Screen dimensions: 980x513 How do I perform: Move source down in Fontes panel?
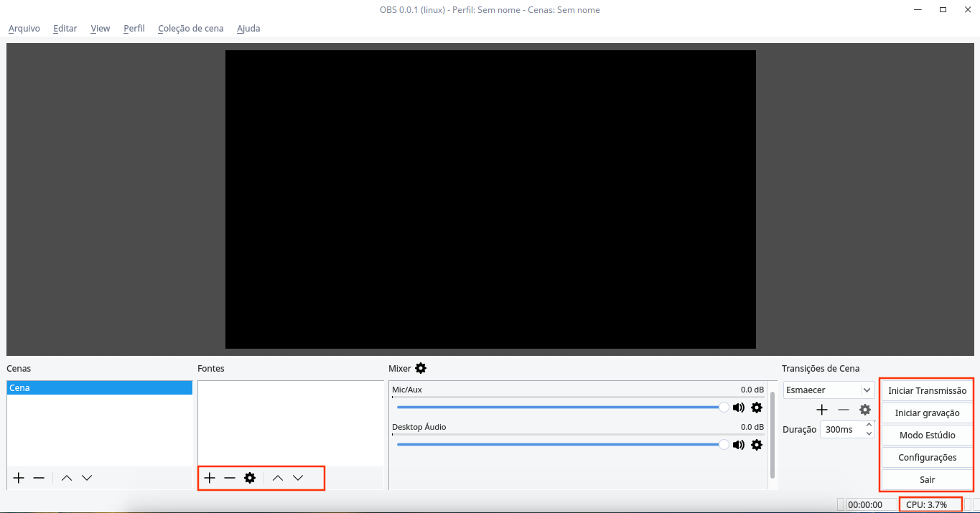(298, 478)
